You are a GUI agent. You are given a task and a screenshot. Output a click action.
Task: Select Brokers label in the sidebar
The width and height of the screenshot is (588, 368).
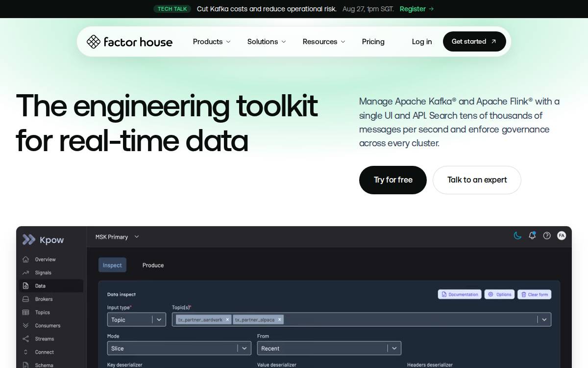point(44,299)
